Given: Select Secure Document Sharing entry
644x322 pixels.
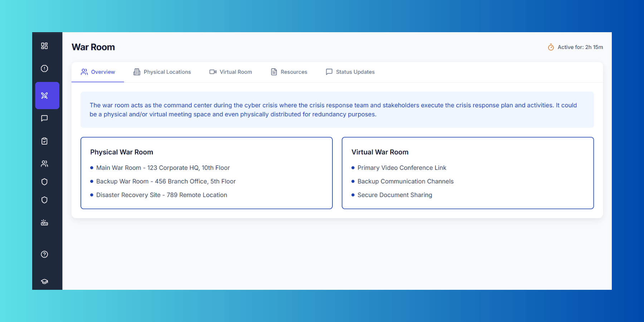Looking at the screenshot, I should (394, 195).
